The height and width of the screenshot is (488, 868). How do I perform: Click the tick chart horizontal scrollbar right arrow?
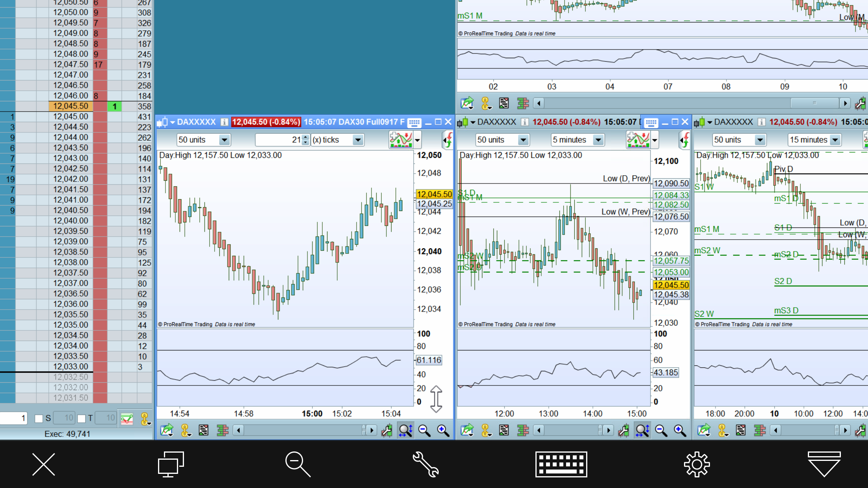point(372,431)
